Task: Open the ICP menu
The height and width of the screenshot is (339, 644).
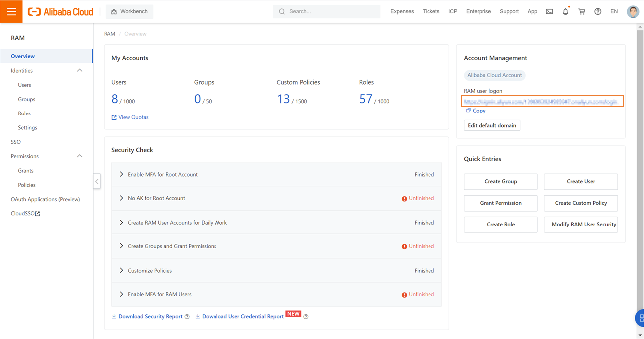Action: 453,11
